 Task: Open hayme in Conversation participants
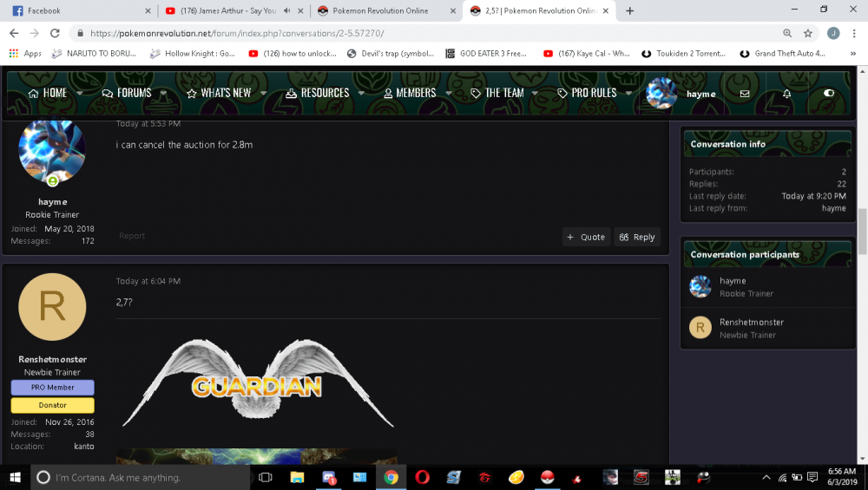click(x=733, y=281)
